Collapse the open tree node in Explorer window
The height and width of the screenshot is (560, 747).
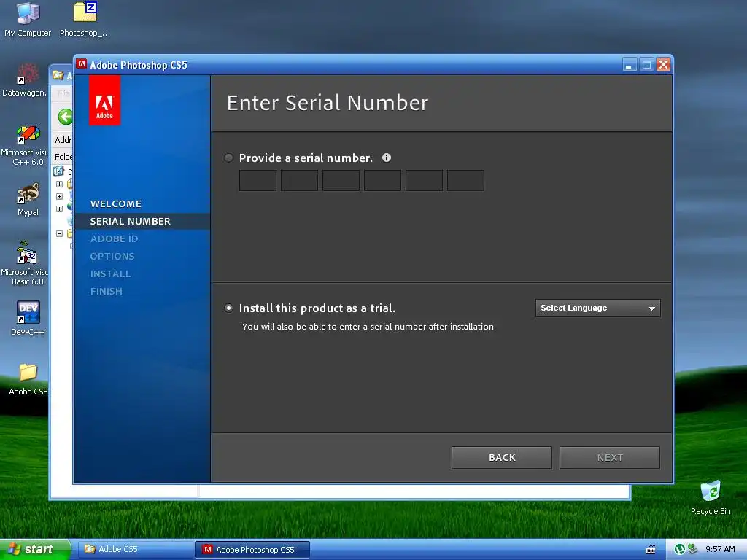(x=59, y=233)
